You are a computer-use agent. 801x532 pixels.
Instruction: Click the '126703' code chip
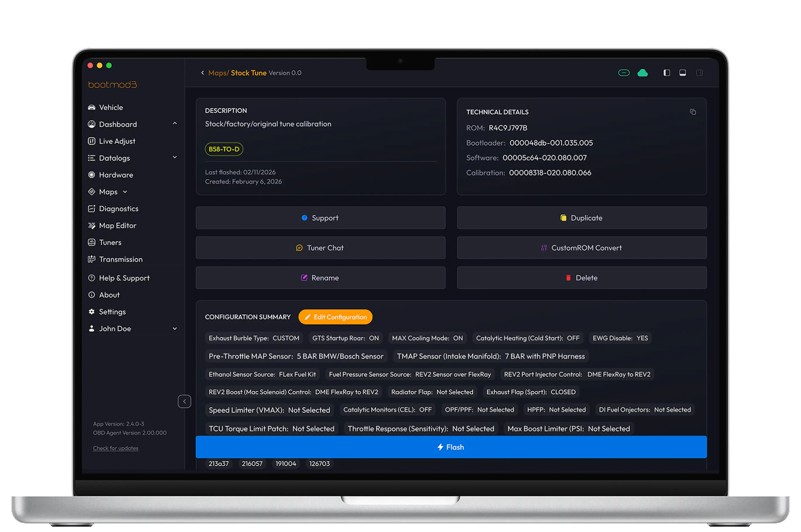(319, 464)
